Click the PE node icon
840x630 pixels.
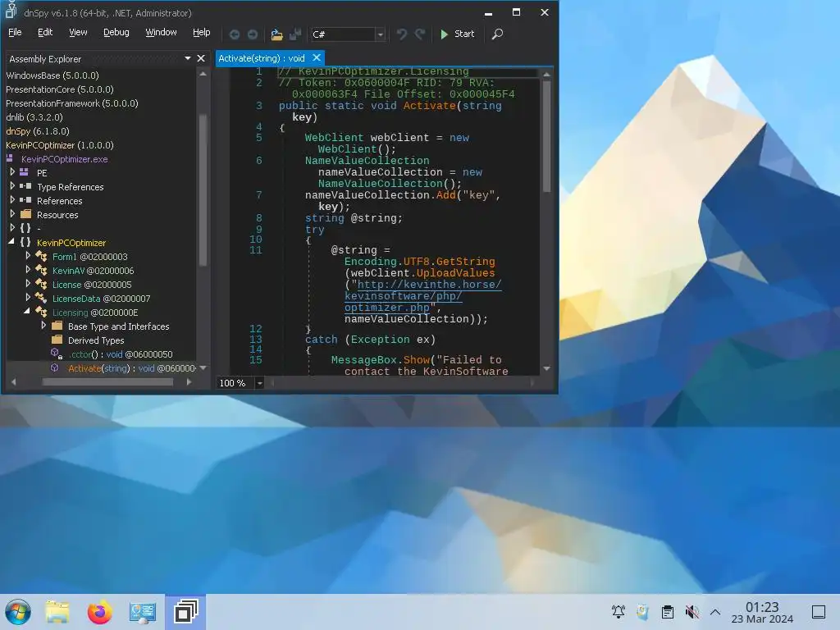[24, 172]
